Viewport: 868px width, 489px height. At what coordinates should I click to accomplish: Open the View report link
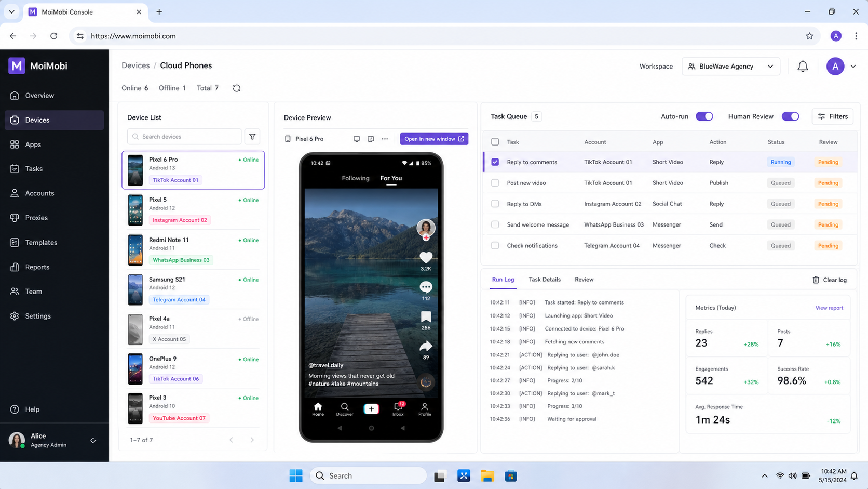pos(829,308)
